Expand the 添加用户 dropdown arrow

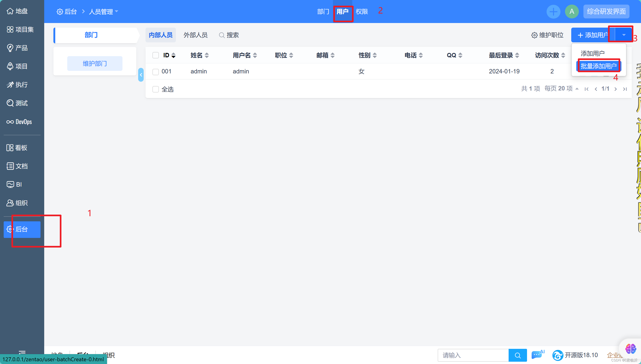pyautogui.click(x=624, y=35)
